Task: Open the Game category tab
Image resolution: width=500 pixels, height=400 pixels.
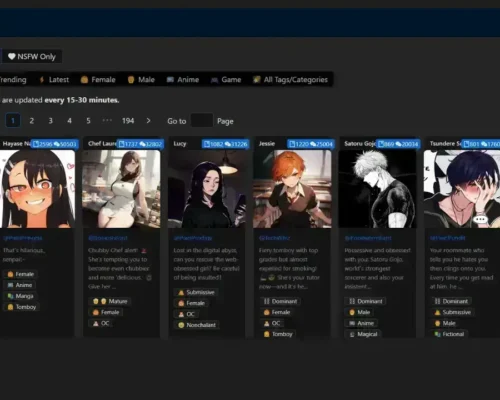Action: pos(226,80)
